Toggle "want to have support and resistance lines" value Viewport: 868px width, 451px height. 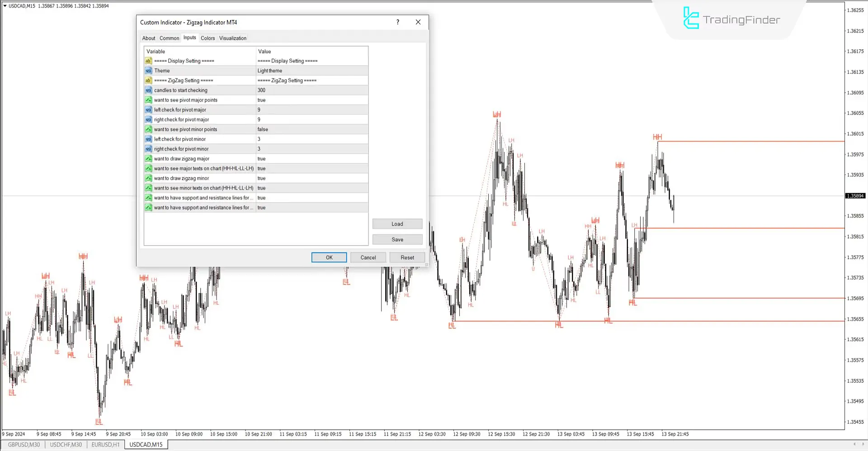[312, 198]
